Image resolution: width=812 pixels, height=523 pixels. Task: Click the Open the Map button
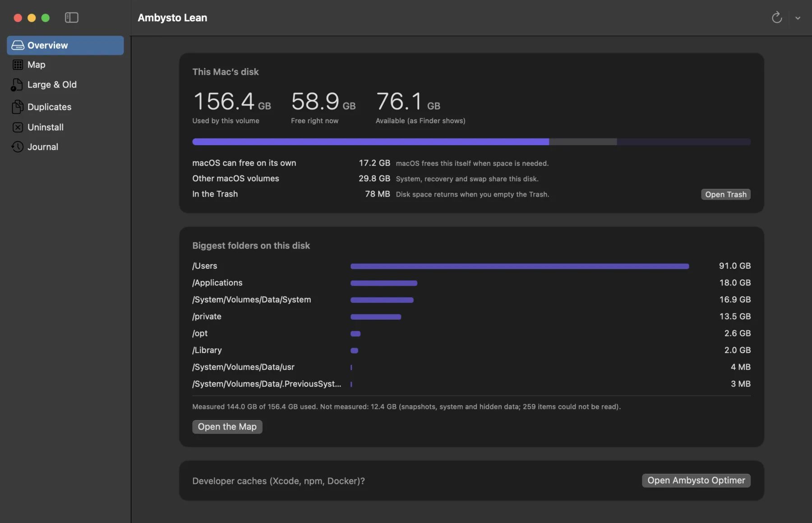pos(227,427)
